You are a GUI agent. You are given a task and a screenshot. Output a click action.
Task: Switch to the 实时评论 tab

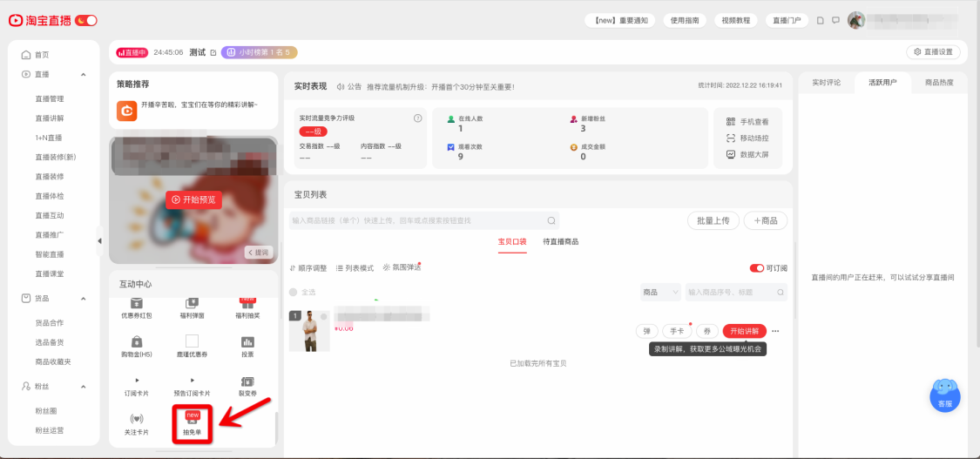826,83
